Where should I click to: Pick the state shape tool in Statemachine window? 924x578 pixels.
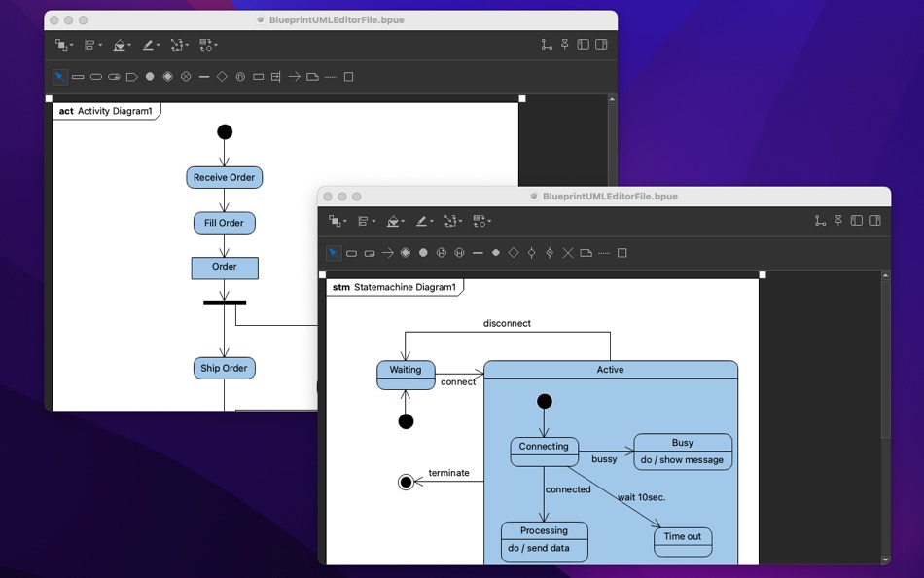click(351, 253)
